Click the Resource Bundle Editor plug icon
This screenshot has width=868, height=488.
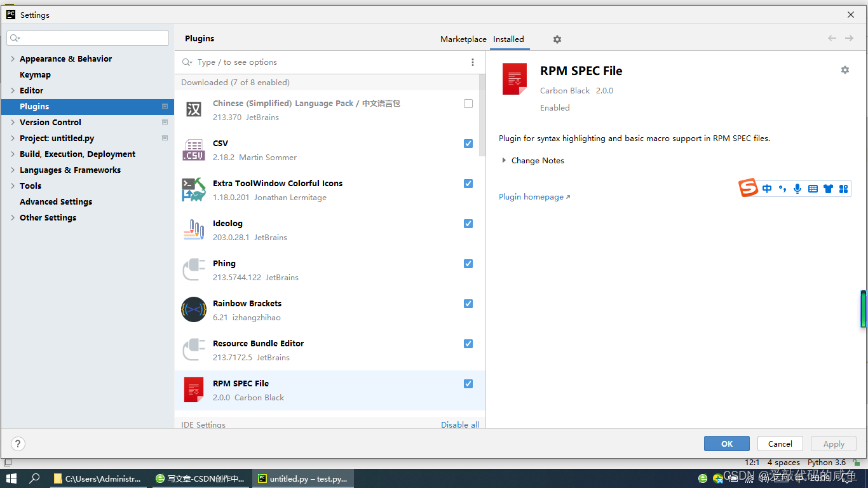[194, 349]
